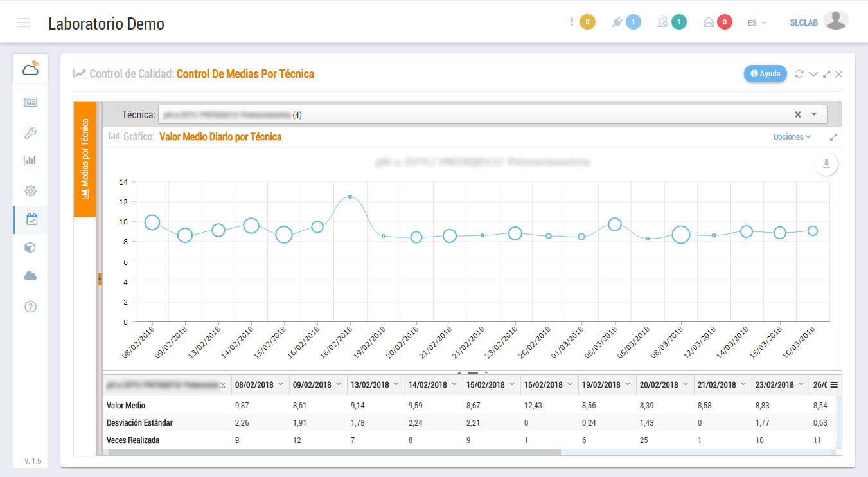The width and height of the screenshot is (868, 477).
Task: Download the chart using download icon
Action: click(x=826, y=164)
